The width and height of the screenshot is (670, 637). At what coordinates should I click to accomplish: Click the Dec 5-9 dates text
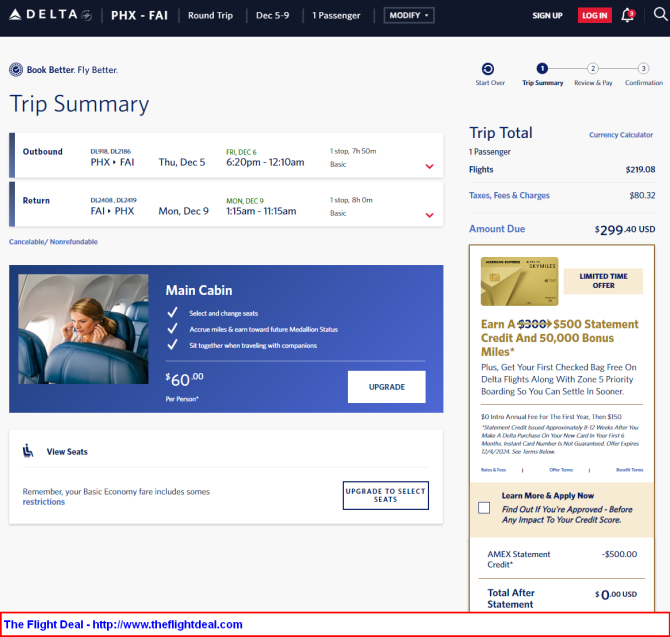tap(272, 15)
